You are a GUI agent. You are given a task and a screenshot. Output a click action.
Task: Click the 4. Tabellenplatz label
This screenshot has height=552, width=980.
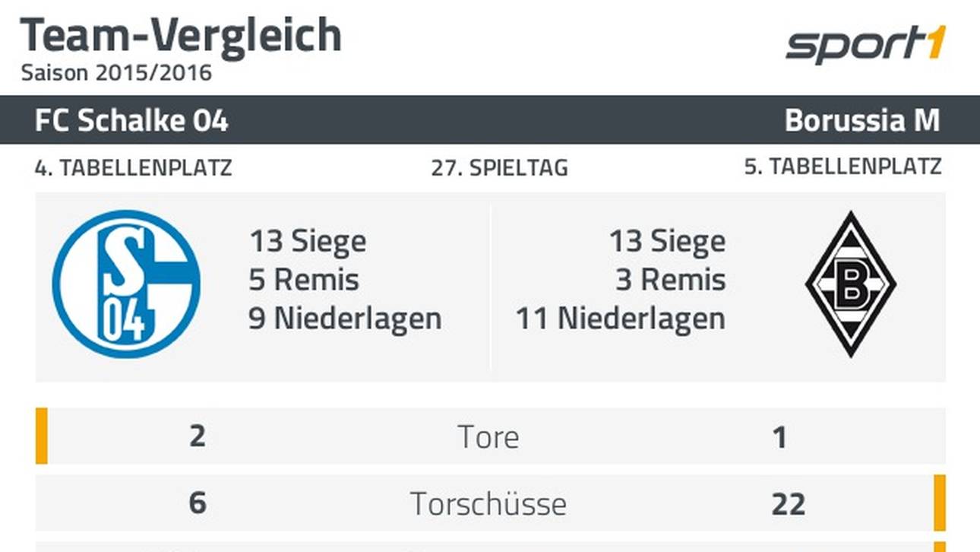coord(133,168)
